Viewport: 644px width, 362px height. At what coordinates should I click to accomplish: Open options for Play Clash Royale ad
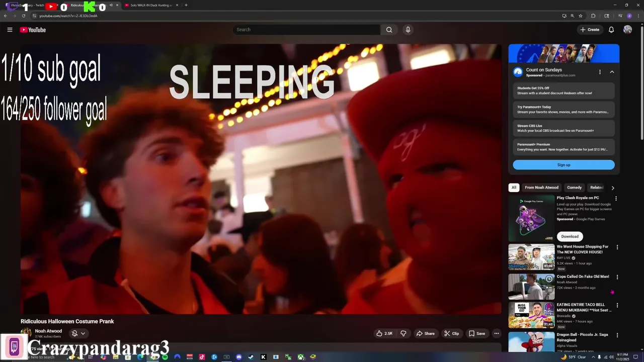click(616, 198)
